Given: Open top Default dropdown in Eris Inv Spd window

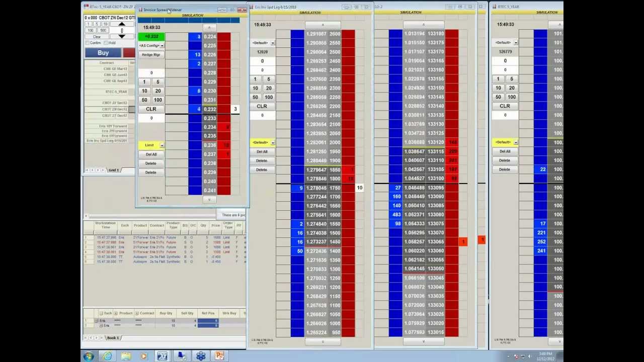Looking at the screenshot, I should click(x=273, y=43).
